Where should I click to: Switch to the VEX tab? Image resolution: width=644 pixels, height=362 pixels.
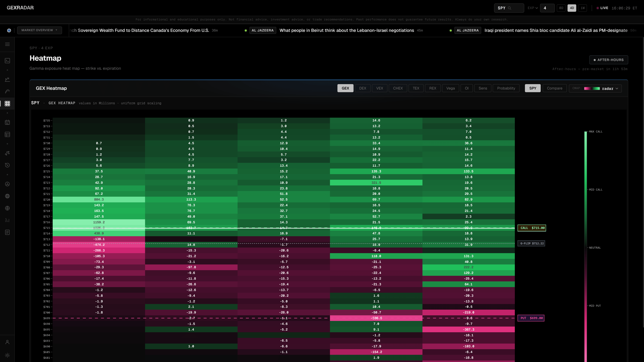(380, 88)
